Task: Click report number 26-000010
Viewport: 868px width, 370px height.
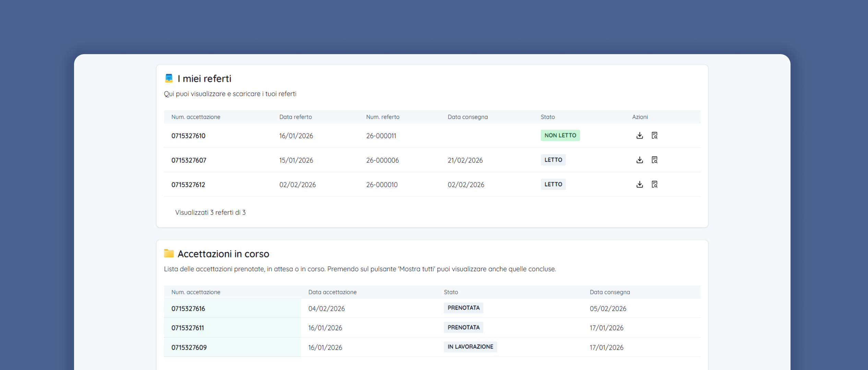Action: [382, 185]
